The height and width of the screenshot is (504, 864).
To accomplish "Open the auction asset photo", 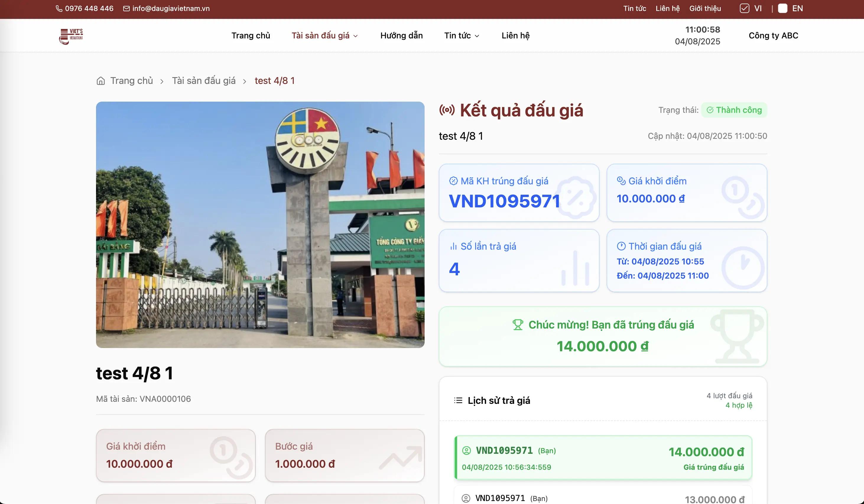I will click(260, 225).
